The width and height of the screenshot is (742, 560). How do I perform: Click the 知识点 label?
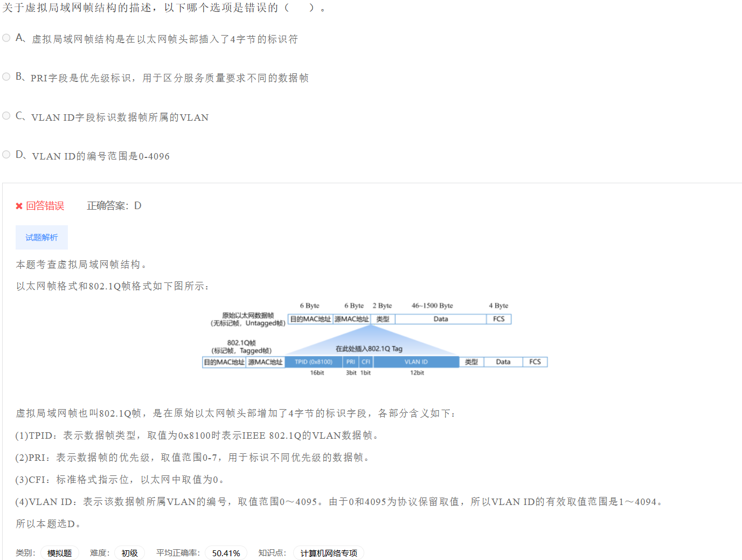(272, 553)
